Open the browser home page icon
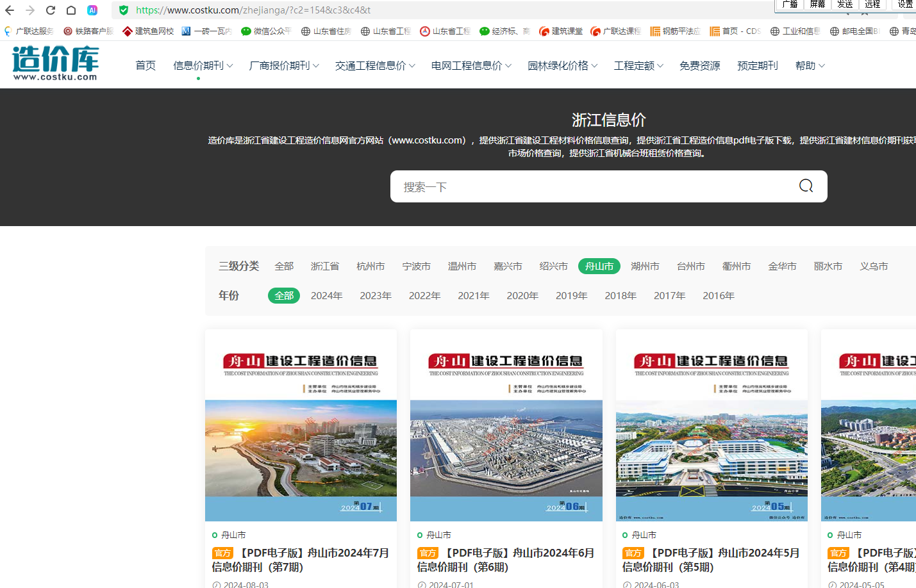916x588 pixels. click(x=71, y=10)
